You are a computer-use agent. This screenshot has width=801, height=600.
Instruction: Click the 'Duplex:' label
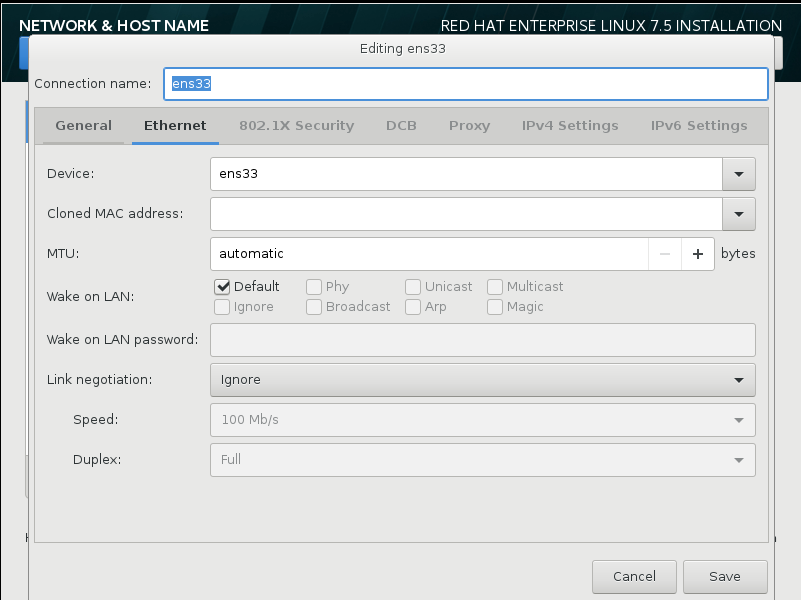click(97, 460)
